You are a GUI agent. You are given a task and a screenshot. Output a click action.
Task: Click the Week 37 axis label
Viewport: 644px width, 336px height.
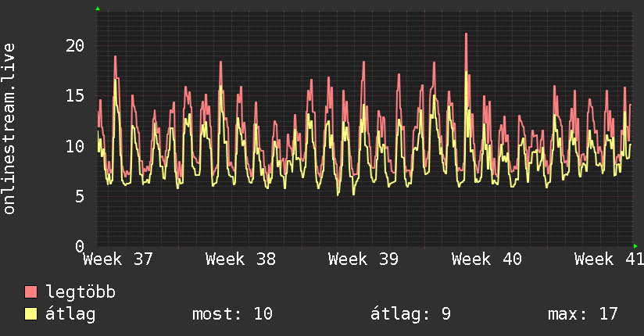pyautogui.click(x=118, y=259)
